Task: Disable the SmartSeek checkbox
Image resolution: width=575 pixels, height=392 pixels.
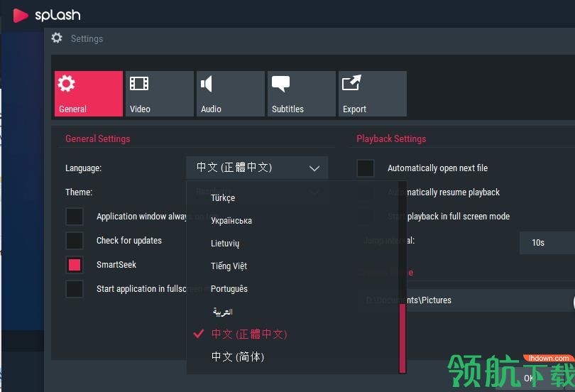Action: 75,265
